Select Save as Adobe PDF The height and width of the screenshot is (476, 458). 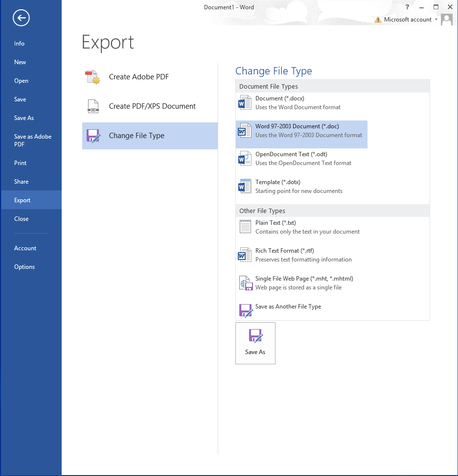(31, 140)
